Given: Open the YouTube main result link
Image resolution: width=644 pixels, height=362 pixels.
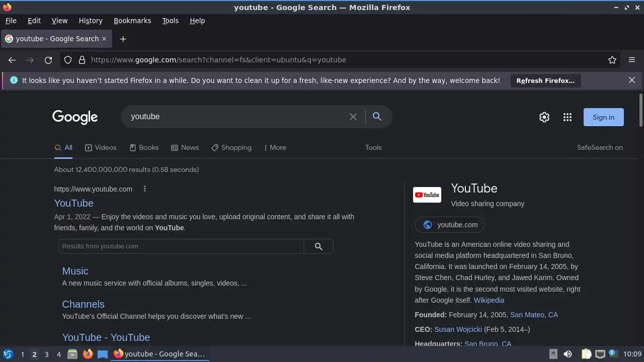Looking at the screenshot, I should 74,203.
